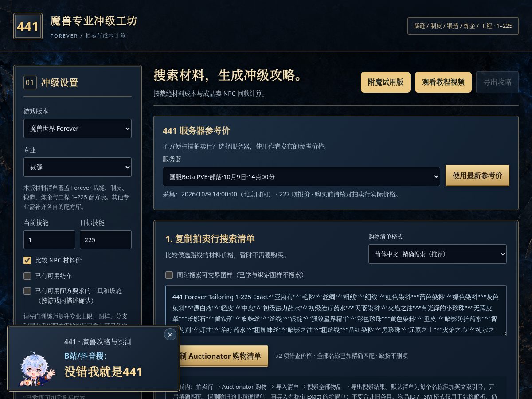
Task: Toggle 比较 NPC 材料价 checkbox
Action: (27, 260)
